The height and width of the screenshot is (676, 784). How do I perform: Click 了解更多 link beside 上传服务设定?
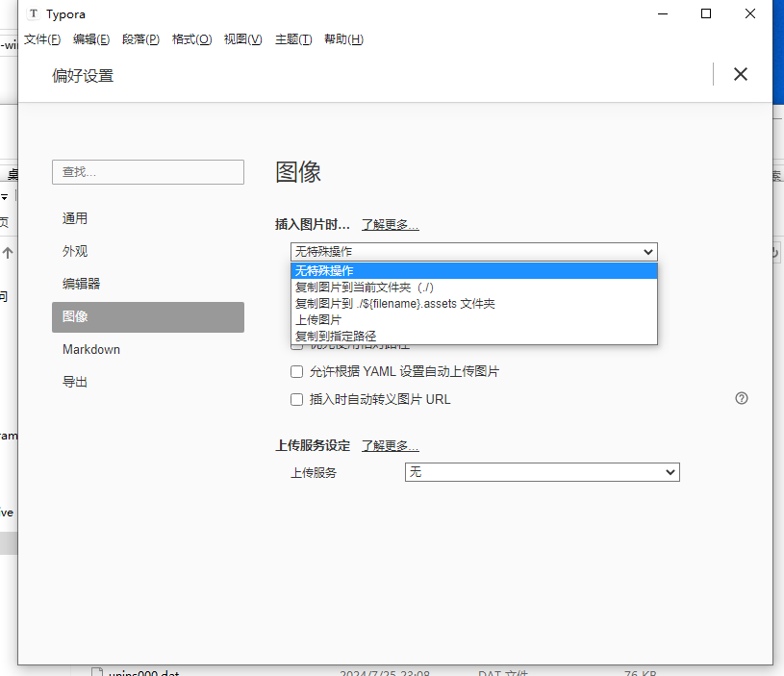pos(390,445)
